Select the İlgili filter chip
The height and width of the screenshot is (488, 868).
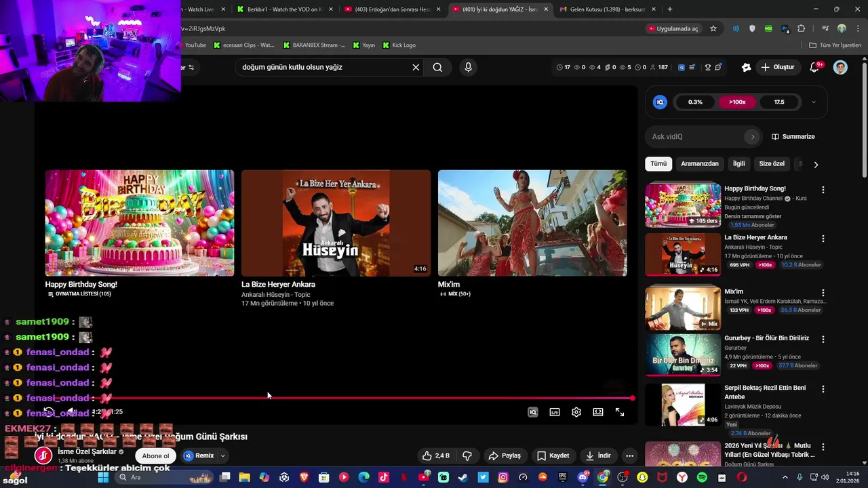(x=738, y=164)
